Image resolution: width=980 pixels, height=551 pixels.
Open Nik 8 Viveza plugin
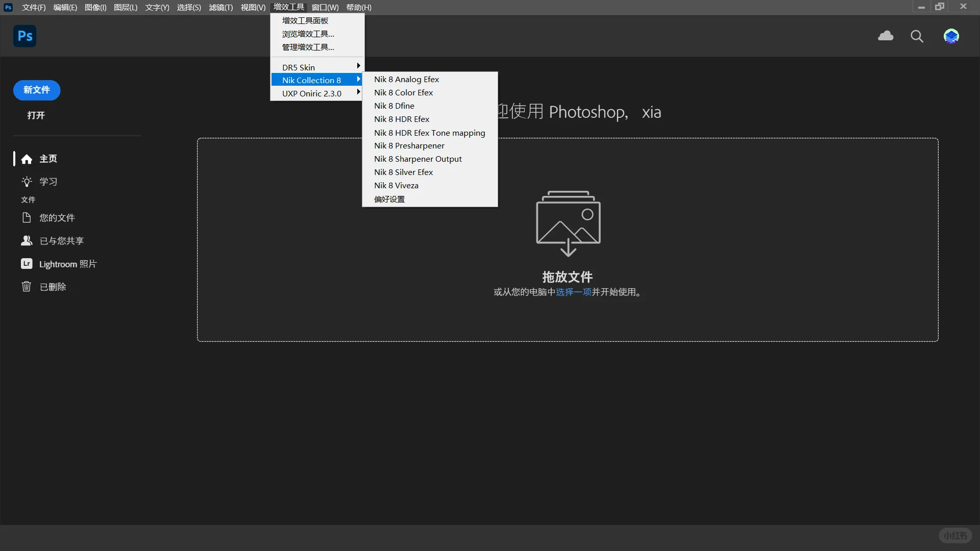[x=396, y=185]
